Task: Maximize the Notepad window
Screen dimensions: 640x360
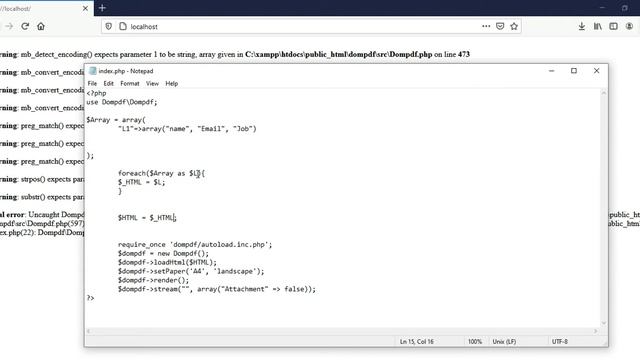Action: [x=574, y=71]
